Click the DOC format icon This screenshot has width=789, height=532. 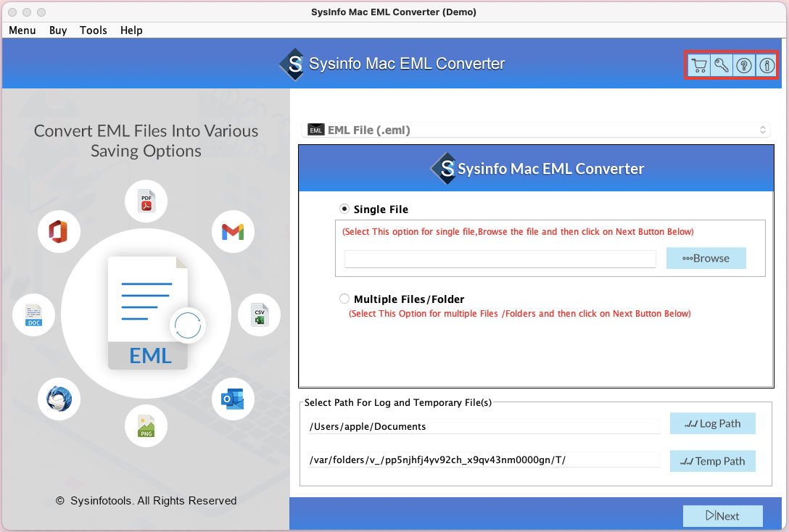(33, 315)
